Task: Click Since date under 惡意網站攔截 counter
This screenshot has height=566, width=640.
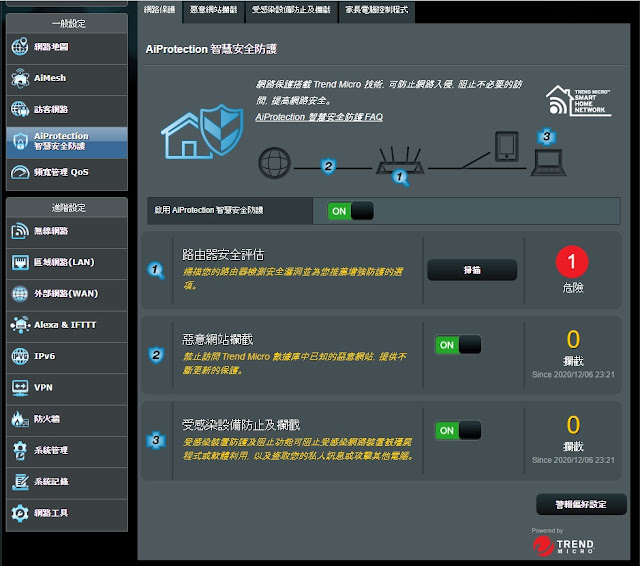Action: (x=573, y=375)
